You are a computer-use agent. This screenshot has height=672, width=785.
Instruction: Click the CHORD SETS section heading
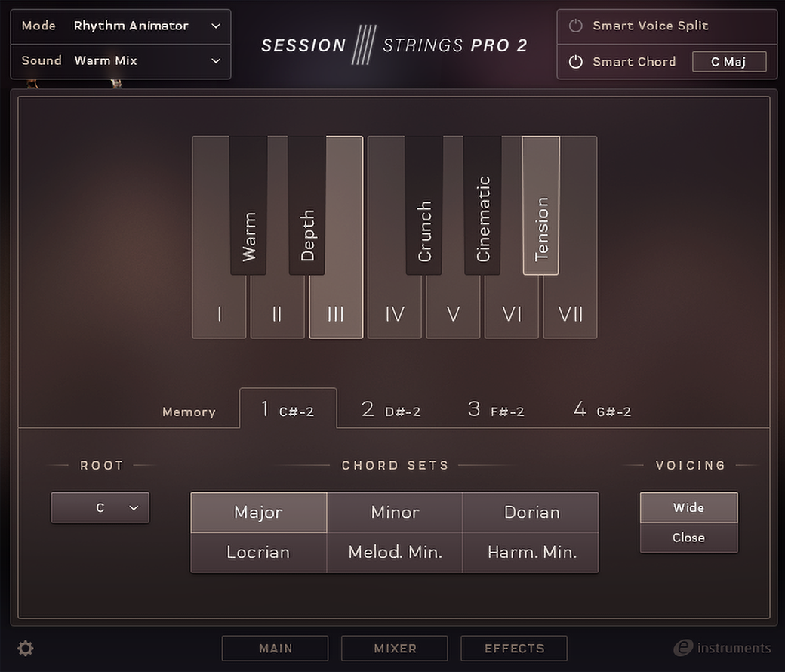pos(395,465)
